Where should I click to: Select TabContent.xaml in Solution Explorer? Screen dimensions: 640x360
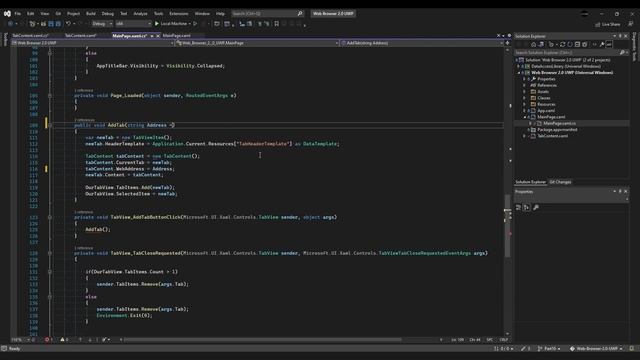[552, 136]
